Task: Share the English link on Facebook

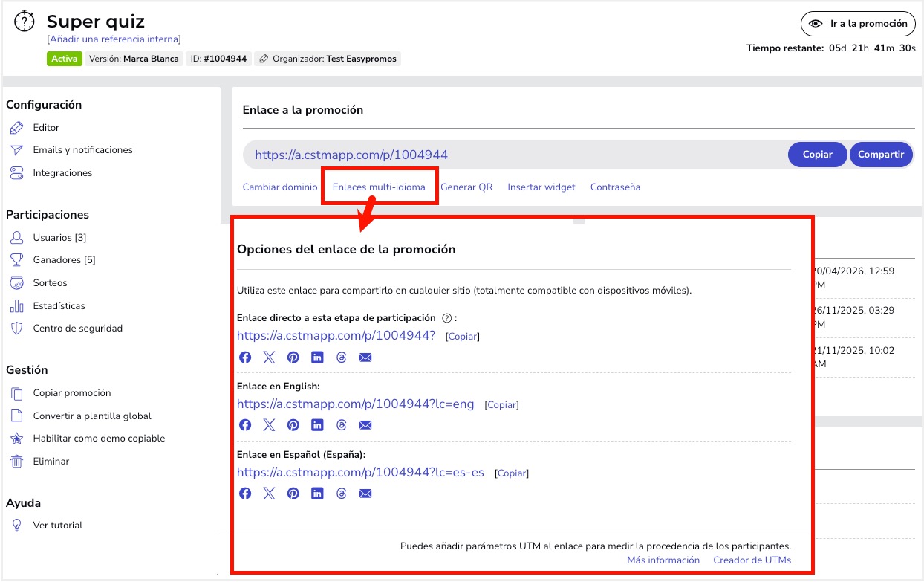Action: pyautogui.click(x=245, y=425)
